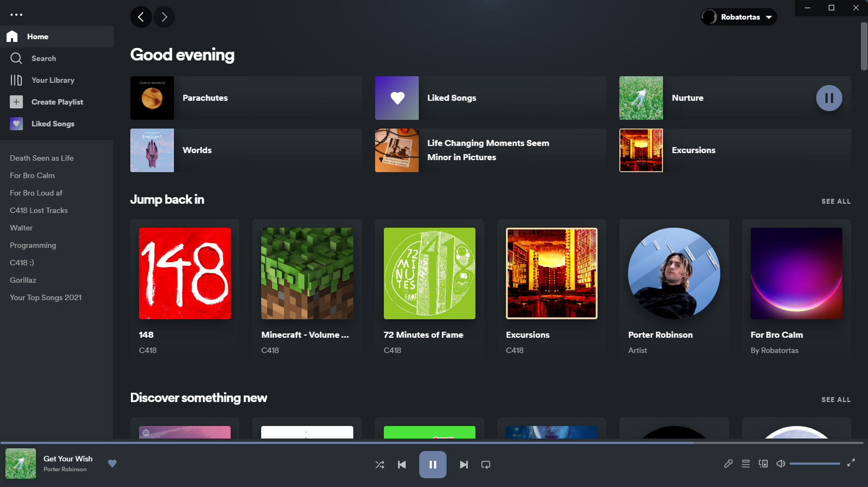Open the Robatortas account dropdown

(739, 17)
